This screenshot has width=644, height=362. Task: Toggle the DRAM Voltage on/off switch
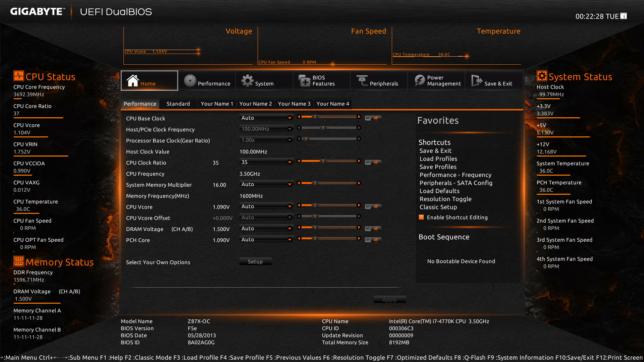[x=373, y=229]
